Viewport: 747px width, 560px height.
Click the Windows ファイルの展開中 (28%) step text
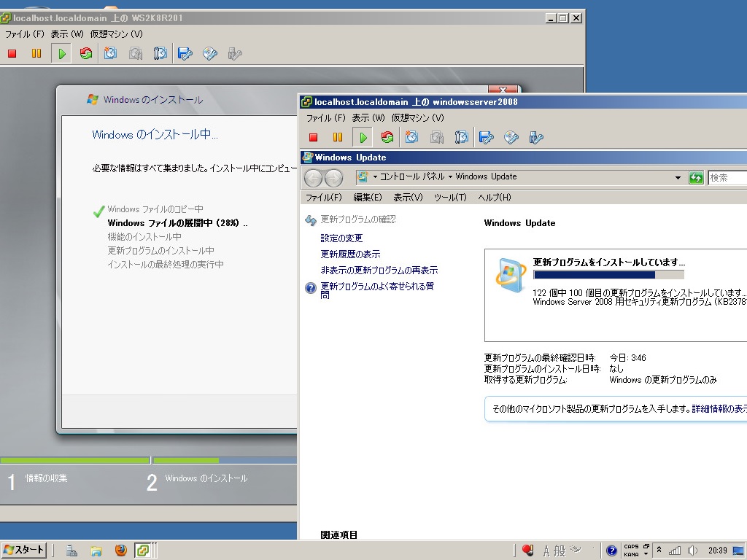click(177, 223)
